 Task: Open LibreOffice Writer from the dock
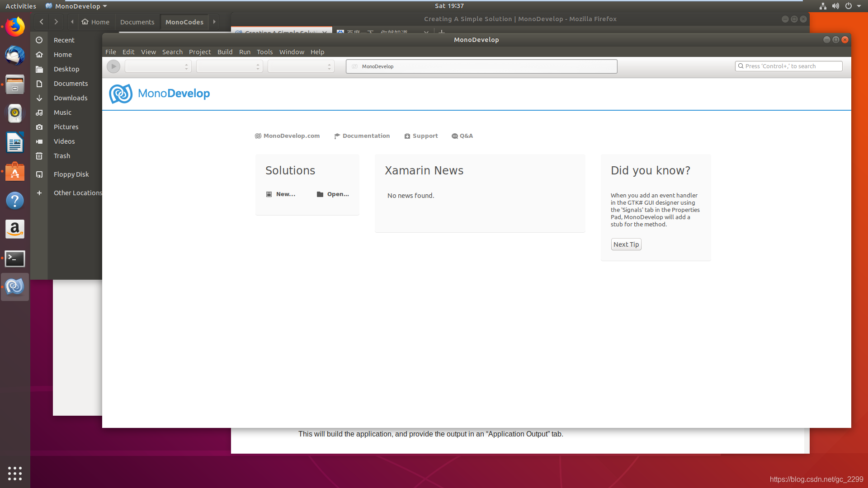coord(15,143)
